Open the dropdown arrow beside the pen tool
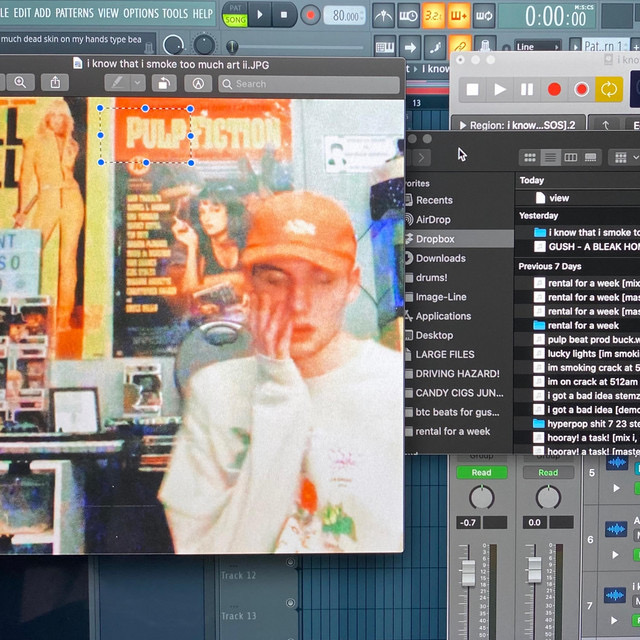Image resolution: width=640 pixels, height=640 pixels. pyautogui.click(x=138, y=83)
